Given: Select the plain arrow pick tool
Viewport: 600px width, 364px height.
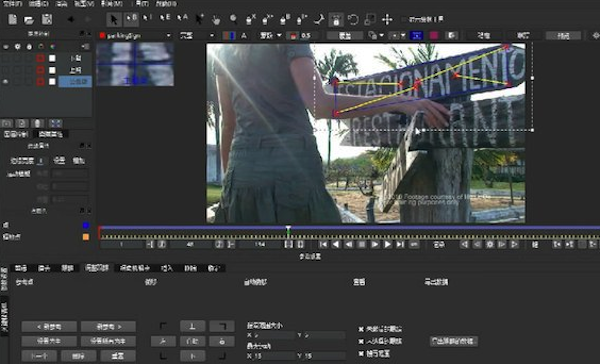Looking at the screenshot, I should [114, 20].
